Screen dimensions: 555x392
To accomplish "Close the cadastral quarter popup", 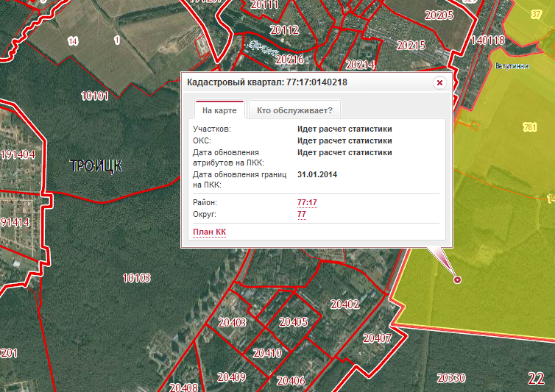I will tap(439, 83).
